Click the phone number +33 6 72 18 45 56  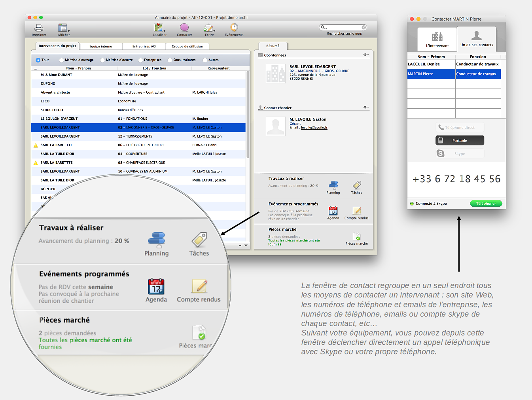click(456, 179)
